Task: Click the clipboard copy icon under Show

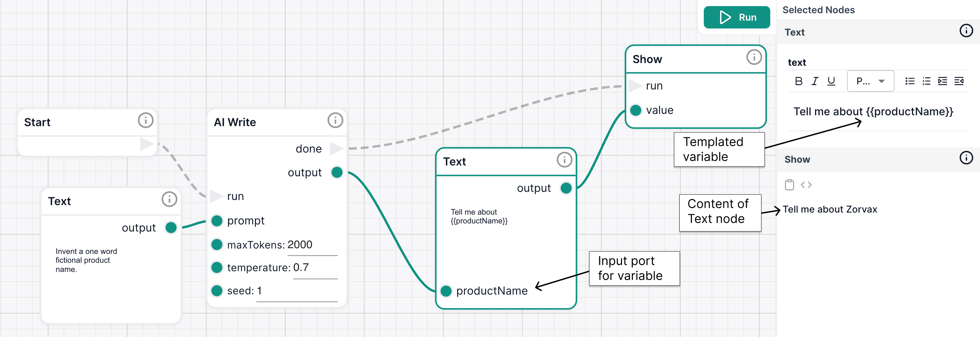Action: point(789,185)
